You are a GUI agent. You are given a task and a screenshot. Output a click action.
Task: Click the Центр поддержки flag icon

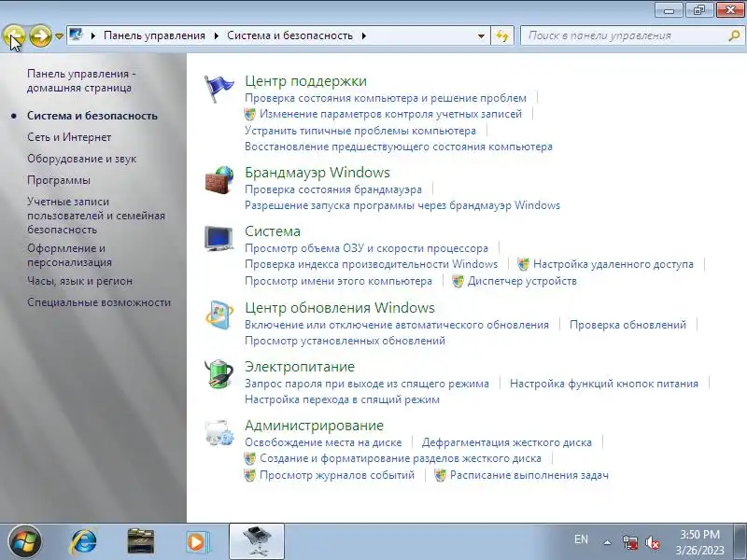[219, 89]
